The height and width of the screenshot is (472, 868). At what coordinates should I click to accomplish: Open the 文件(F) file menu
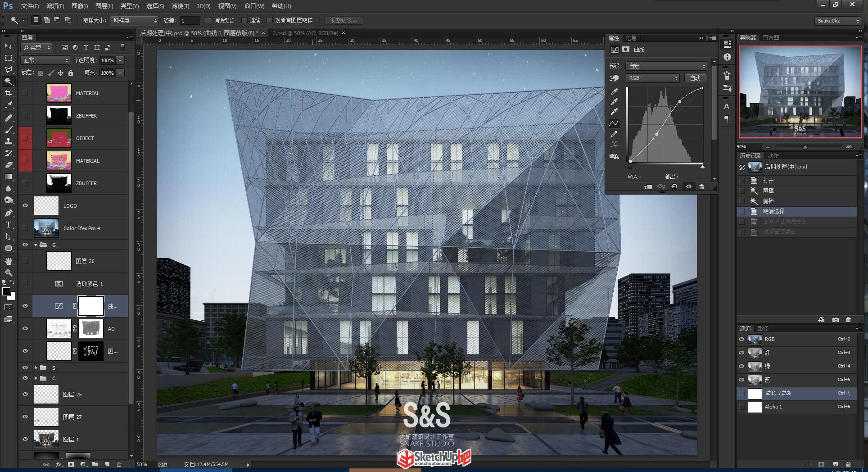point(30,6)
